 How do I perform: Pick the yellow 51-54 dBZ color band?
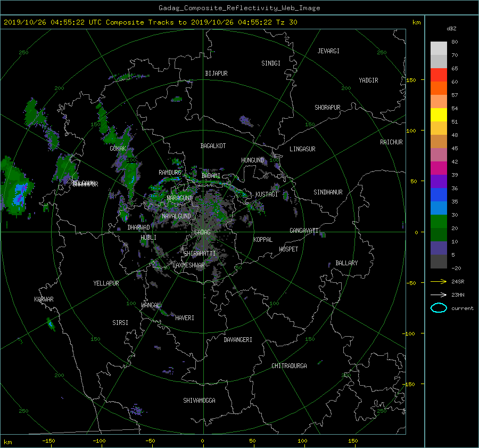[439, 115]
